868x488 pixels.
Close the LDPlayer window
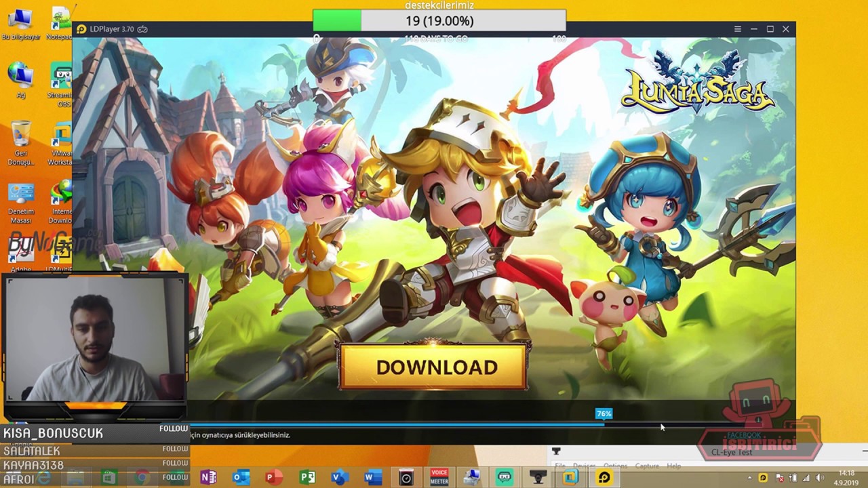point(786,29)
